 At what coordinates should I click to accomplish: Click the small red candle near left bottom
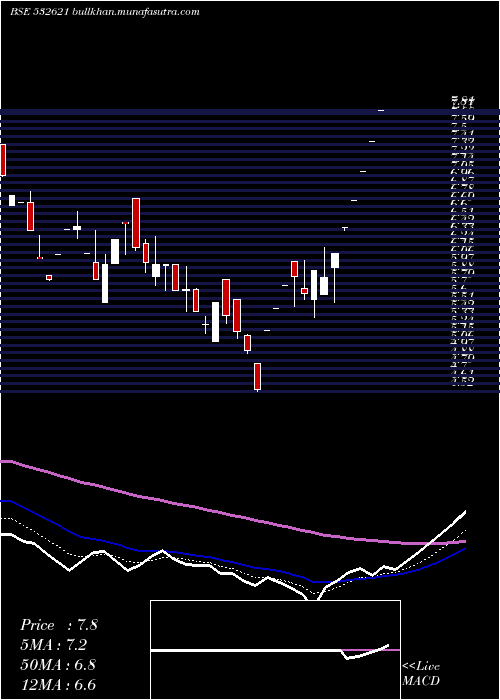(x=49, y=277)
